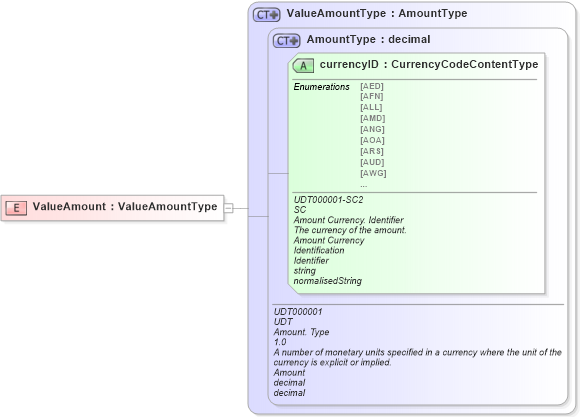The height and width of the screenshot is (417, 580).
Task: Click the 1.0 version annotation
Action: point(280,342)
